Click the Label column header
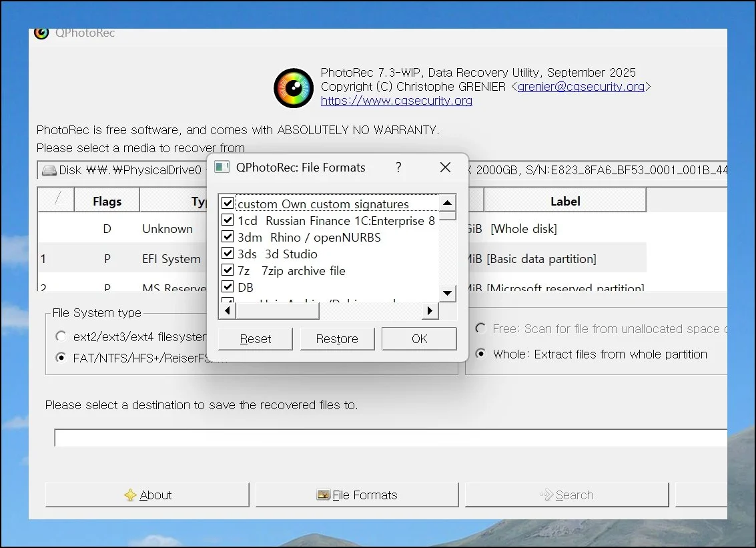 coord(564,201)
